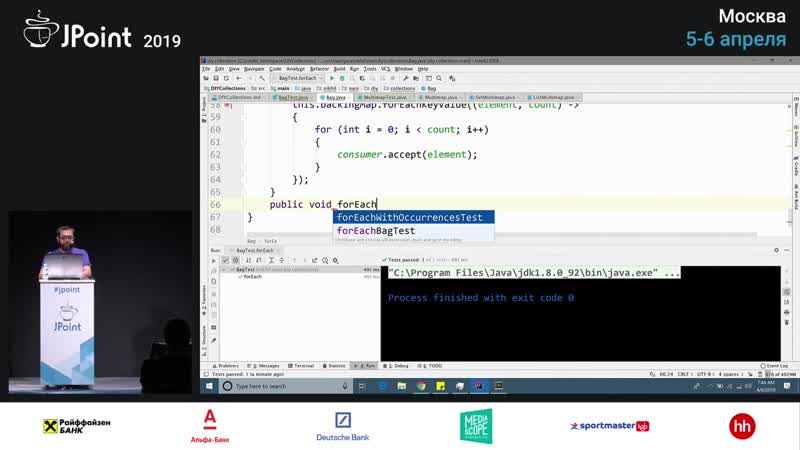This screenshot has width=800, height=450.
Task: Click the green Run button in toolbar
Action: 331,78
